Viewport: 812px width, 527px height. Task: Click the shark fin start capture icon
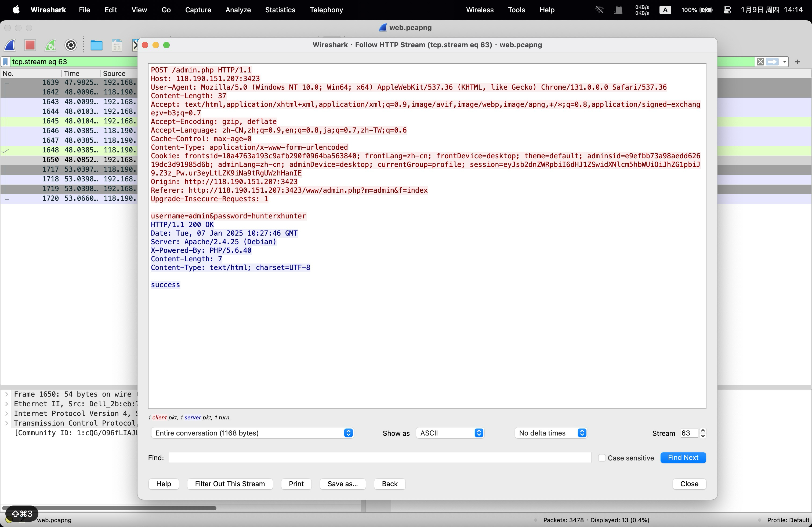tap(10, 45)
